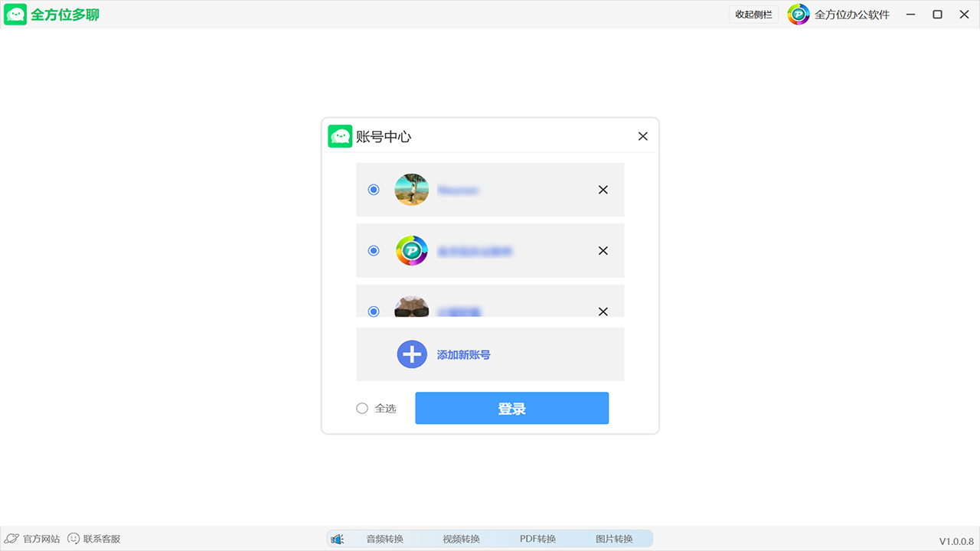Enable the 全选 select all option

pyautogui.click(x=362, y=409)
